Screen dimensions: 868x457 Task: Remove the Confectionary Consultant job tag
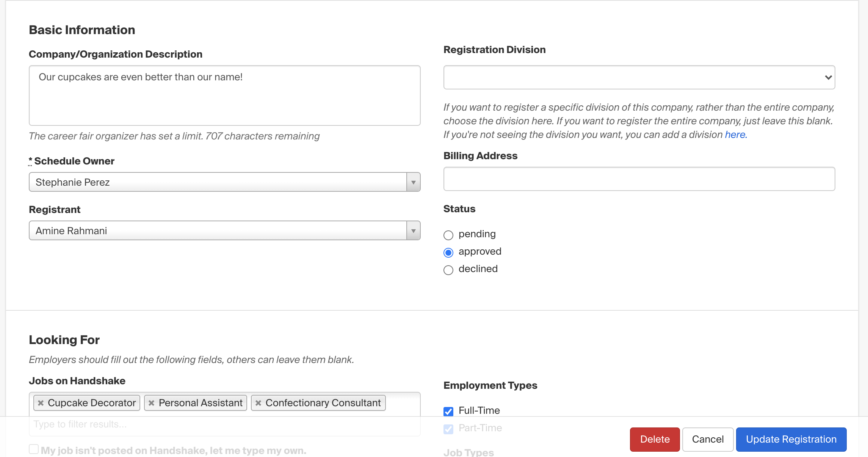(x=258, y=403)
